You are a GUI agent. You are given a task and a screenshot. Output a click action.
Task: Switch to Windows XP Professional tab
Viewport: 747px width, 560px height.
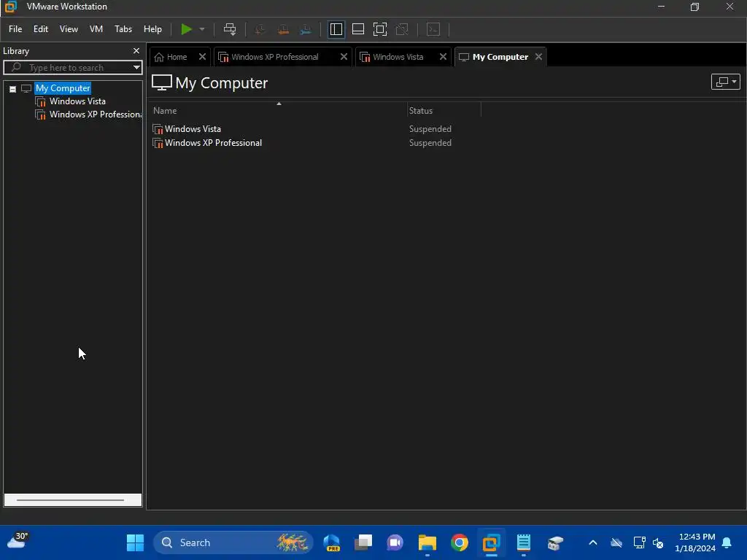(x=275, y=57)
